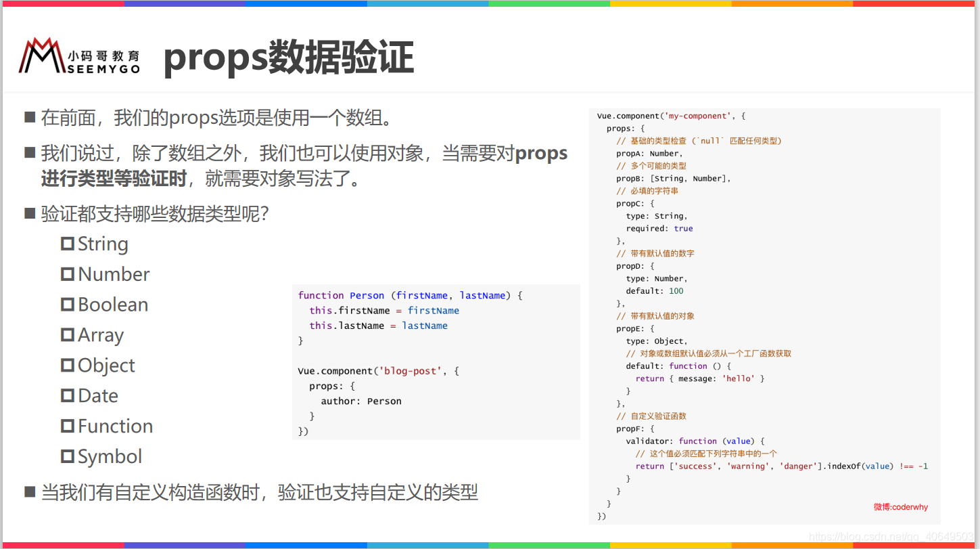Select the "Number" list item
The width and height of the screenshot is (980, 549).
pos(106,274)
